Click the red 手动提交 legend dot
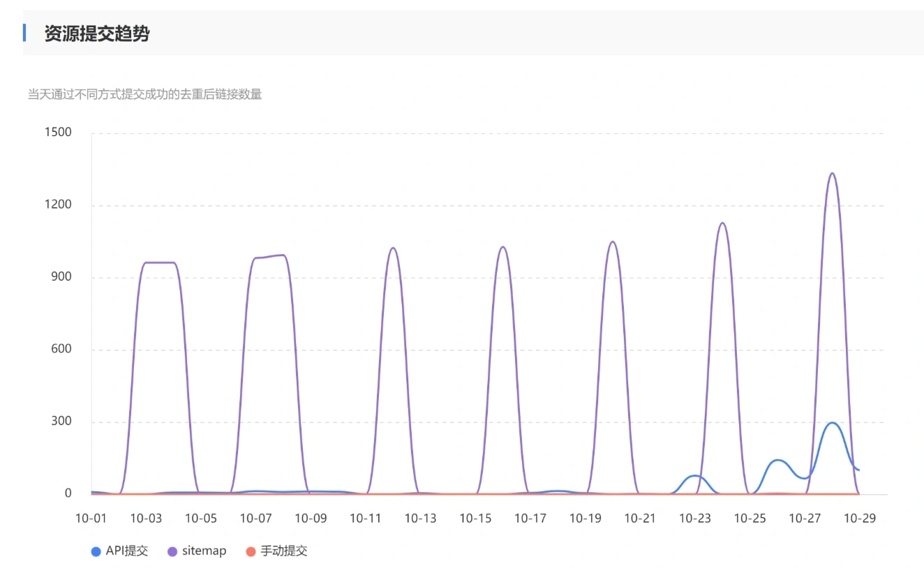924x575 pixels. pyautogui.click(x=251, y=551)
